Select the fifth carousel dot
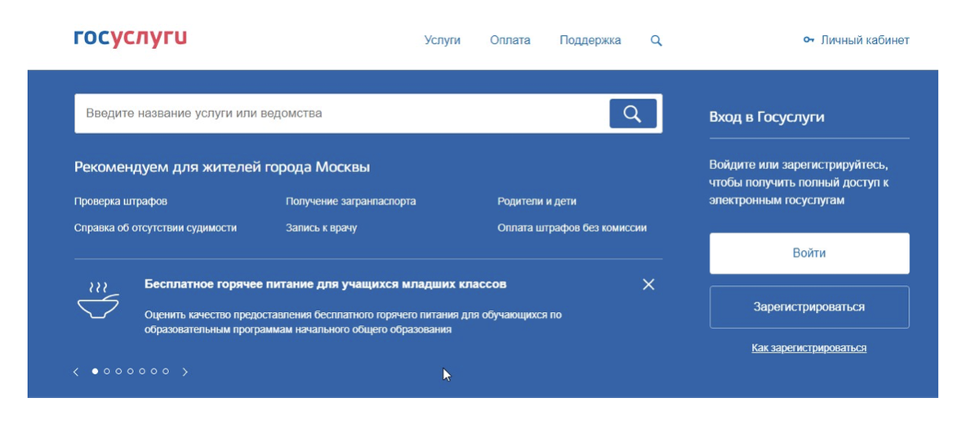980x423 pixels. [142, 372]
